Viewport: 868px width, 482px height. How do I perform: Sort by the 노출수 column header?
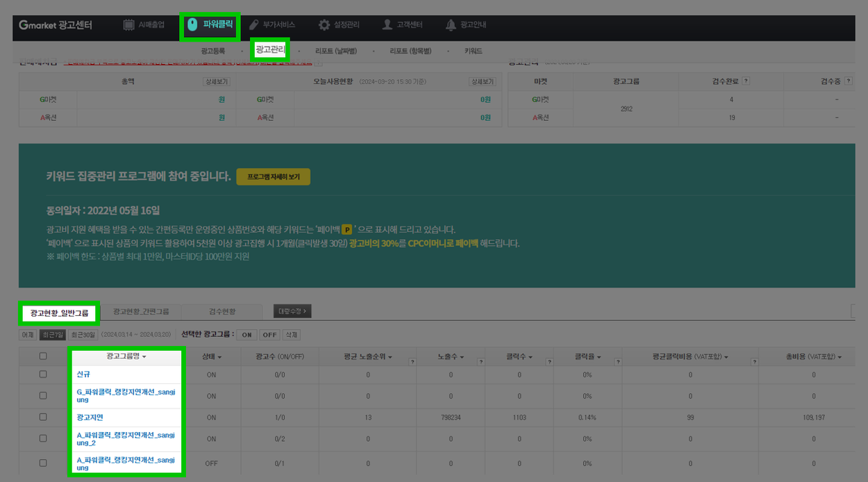(x=451, y=357)
